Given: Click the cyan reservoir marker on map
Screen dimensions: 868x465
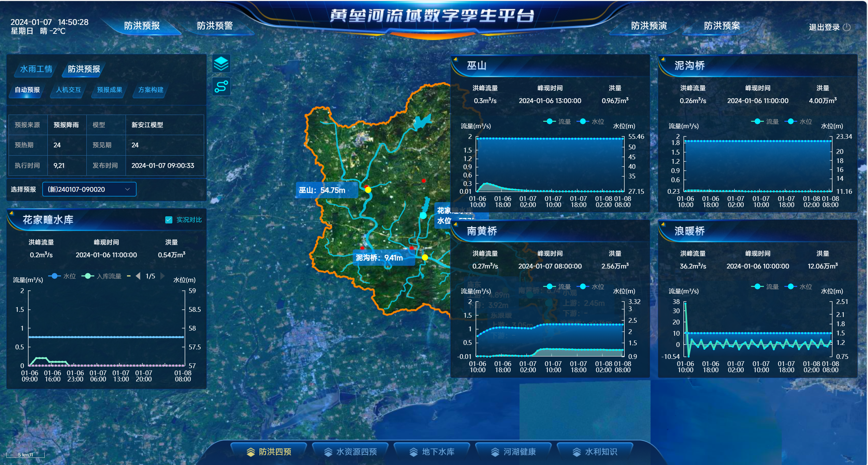Looking at the screenshot, I should (423, 215).
